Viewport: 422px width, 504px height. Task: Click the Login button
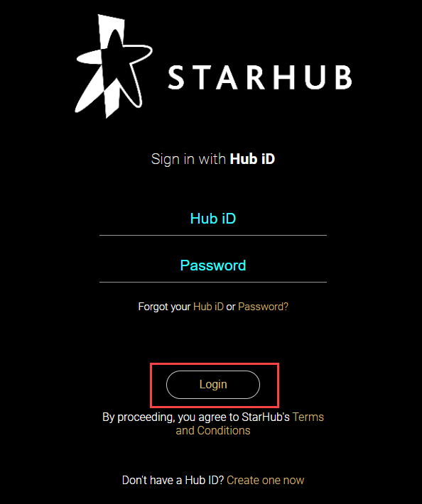[x=213, y=385]
